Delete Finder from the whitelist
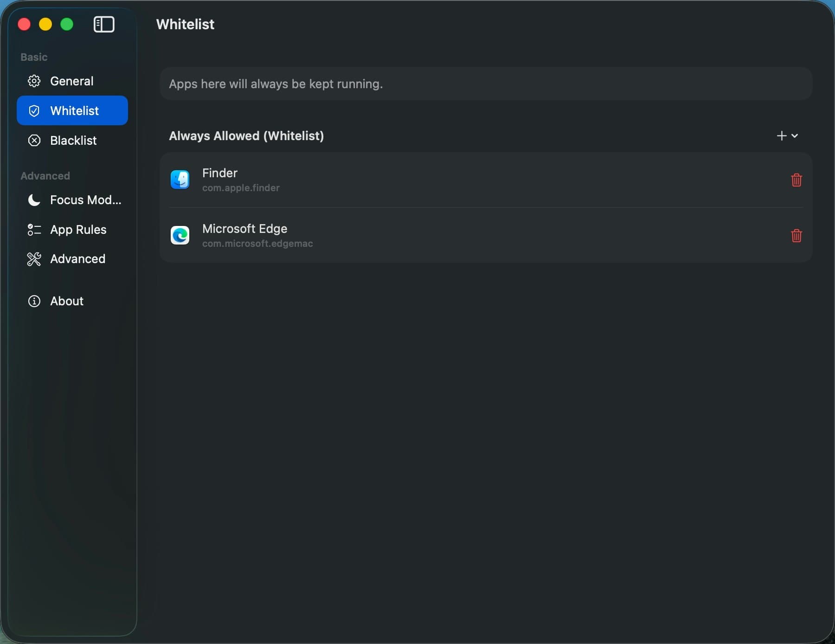 [796, 180]
